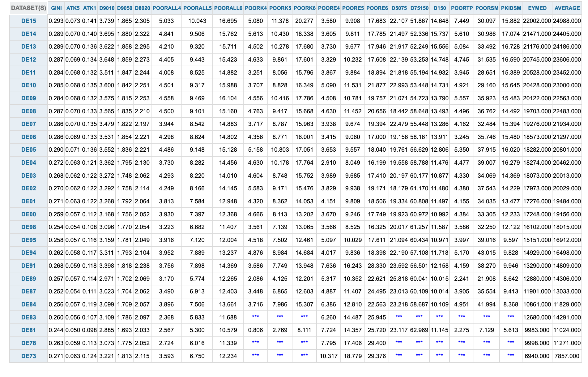Click the D8020 column header

click(x=142, y=8)
